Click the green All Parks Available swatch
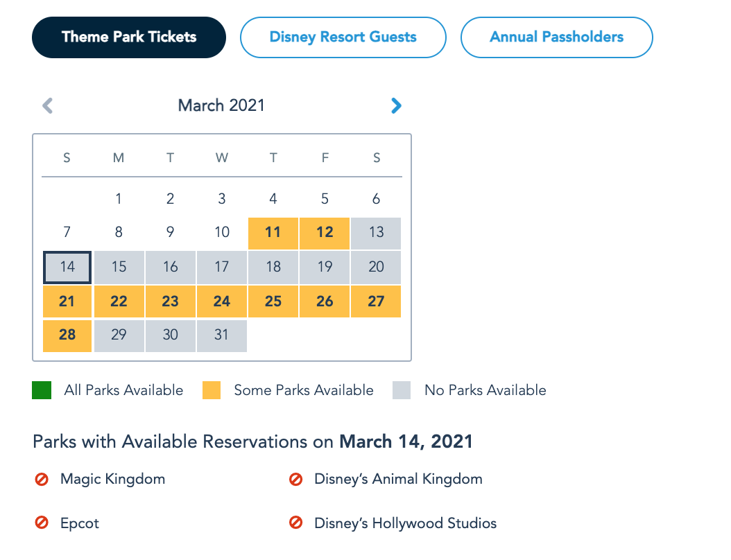 pos(42,390)
